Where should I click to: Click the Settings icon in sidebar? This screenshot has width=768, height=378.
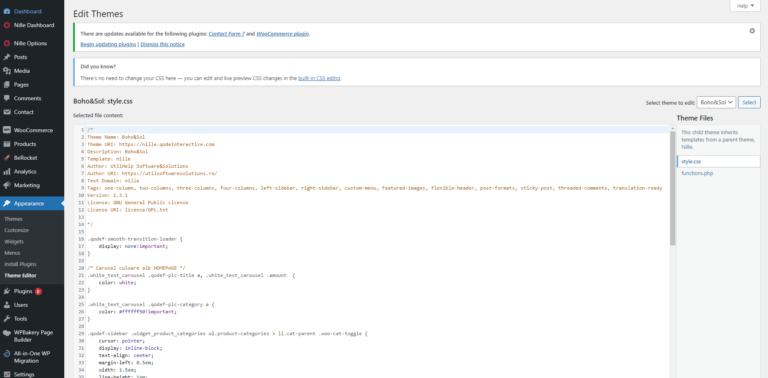point(7,375)
